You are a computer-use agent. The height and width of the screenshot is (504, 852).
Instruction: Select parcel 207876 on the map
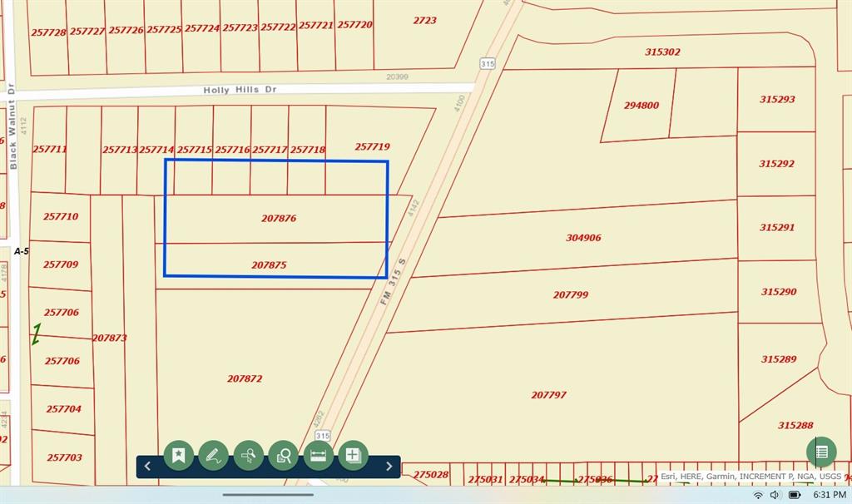point(279,219)
